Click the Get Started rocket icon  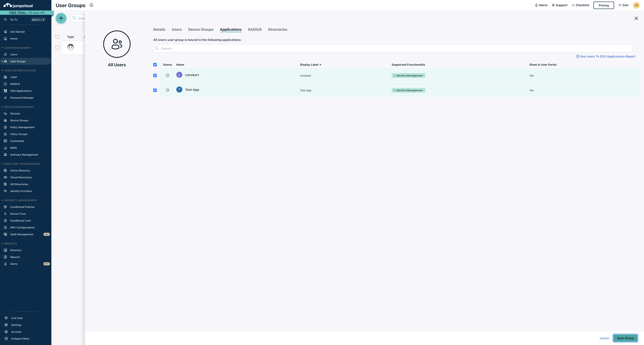pyautogui.click(x=5, y=32)
